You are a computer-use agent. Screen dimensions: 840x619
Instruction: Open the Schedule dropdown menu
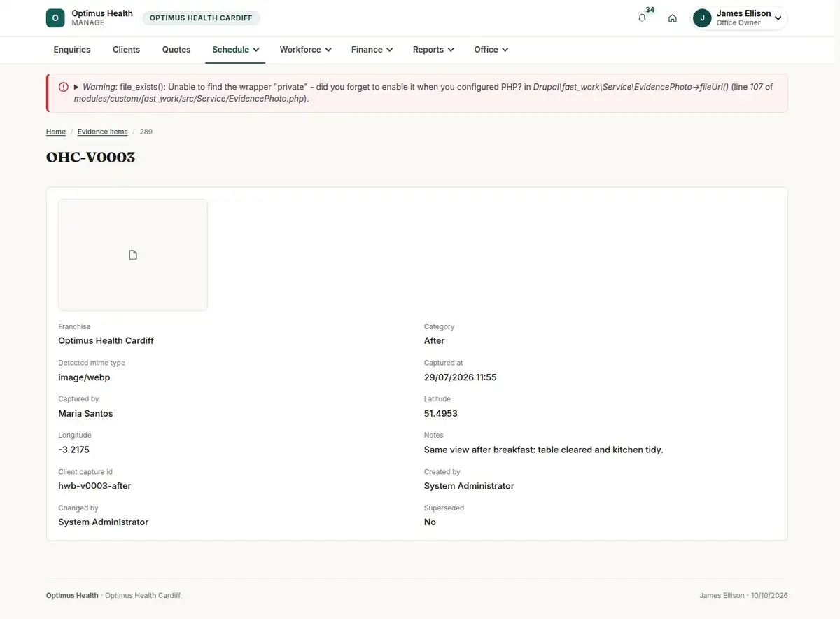235,50
